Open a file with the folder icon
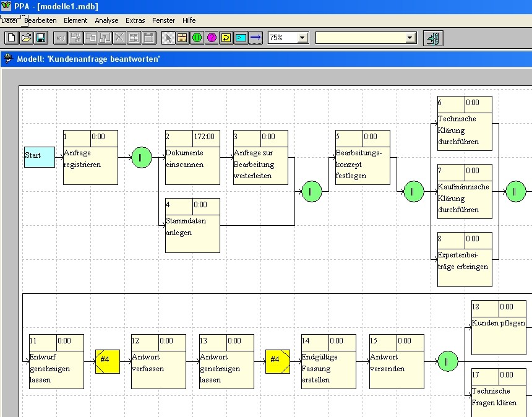532x417 pixels. (x=26, y=38)
